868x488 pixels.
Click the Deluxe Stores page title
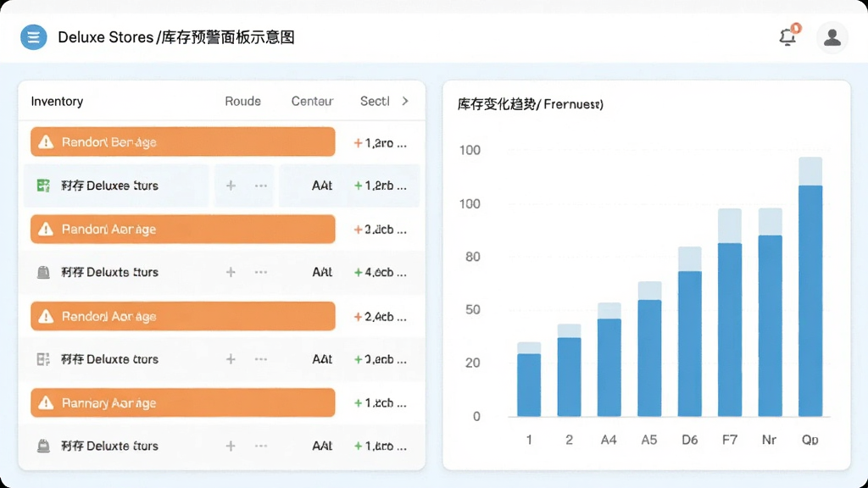(x=176, y=37)
